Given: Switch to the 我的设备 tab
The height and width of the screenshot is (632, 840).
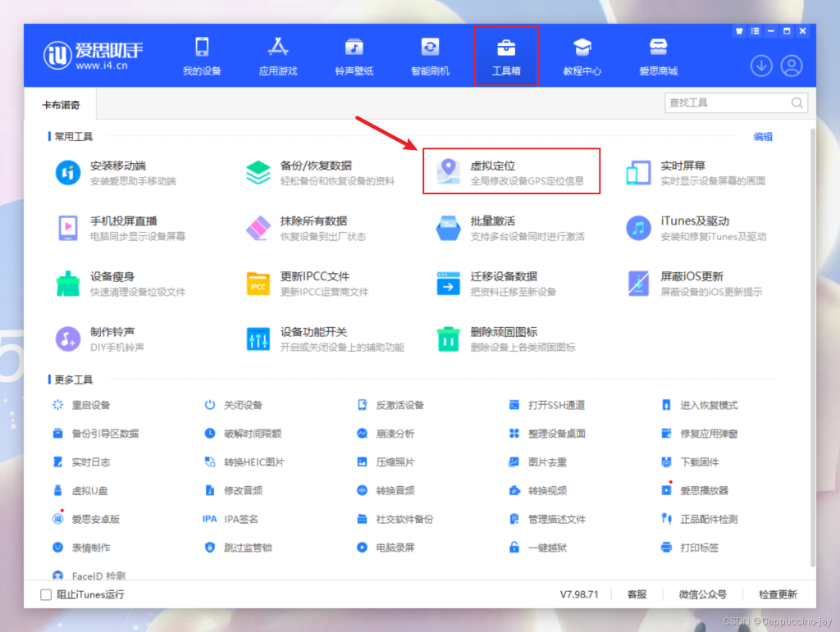Looking at the screenshot, I should [x=201, y=56].
